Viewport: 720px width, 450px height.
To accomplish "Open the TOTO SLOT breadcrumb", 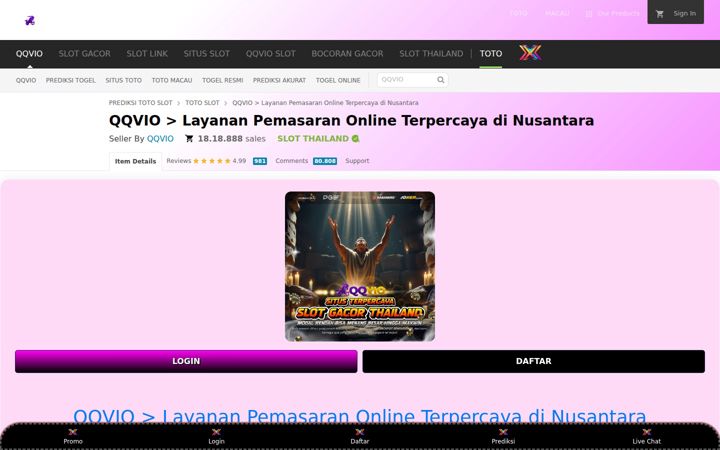I will pos(202,103).
